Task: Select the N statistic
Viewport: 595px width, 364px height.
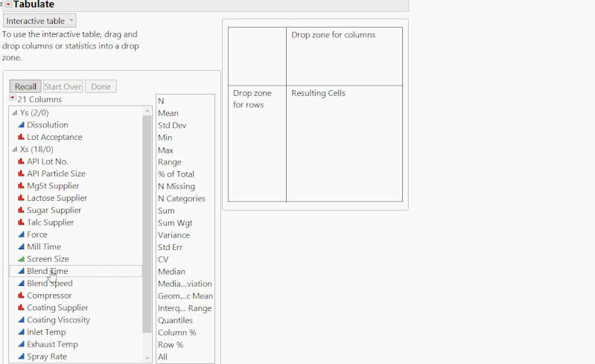Action: tap(161, 100)
